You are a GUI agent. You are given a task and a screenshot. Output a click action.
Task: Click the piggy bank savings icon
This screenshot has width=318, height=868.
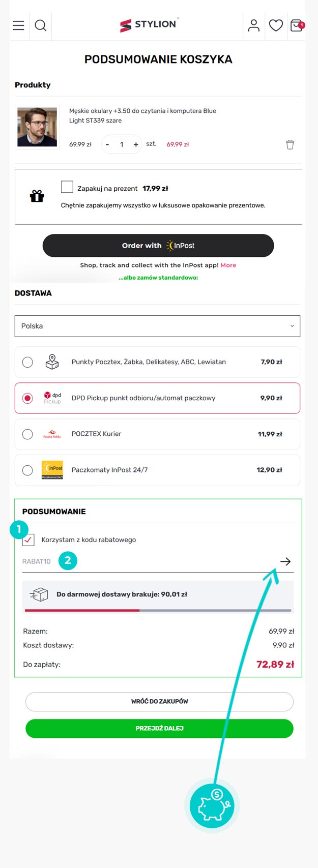[x=212, y=806]
